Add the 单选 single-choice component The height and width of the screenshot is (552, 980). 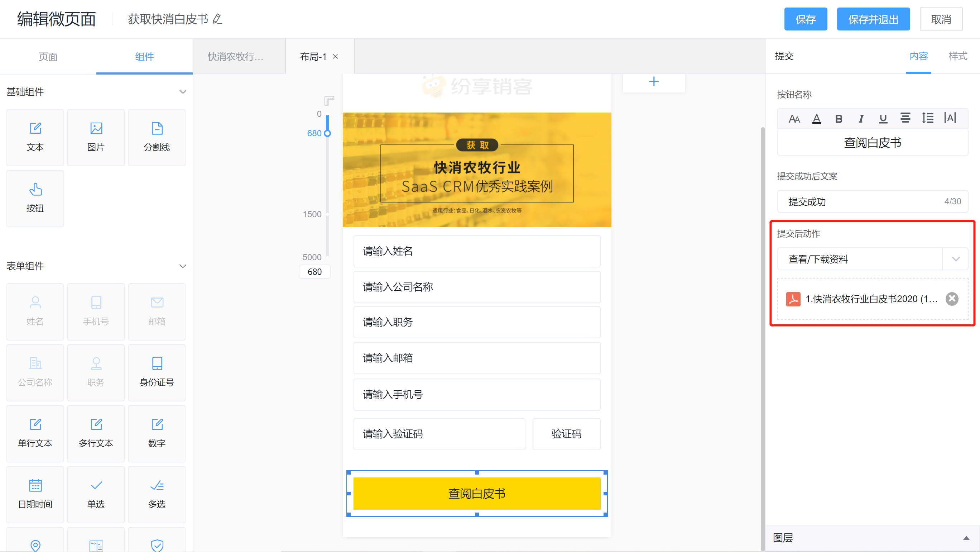click(96, 495)
